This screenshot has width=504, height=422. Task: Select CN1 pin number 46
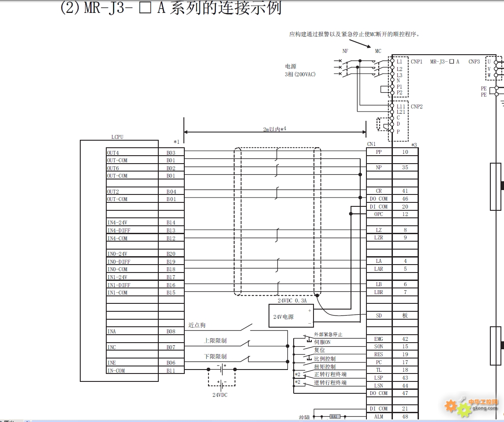405,198
